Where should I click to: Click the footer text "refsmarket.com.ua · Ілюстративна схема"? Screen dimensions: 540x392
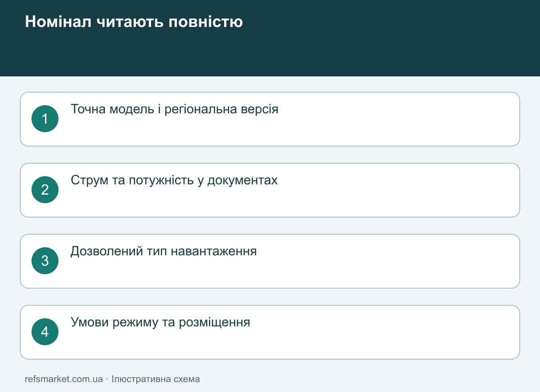tap(112, 379)
